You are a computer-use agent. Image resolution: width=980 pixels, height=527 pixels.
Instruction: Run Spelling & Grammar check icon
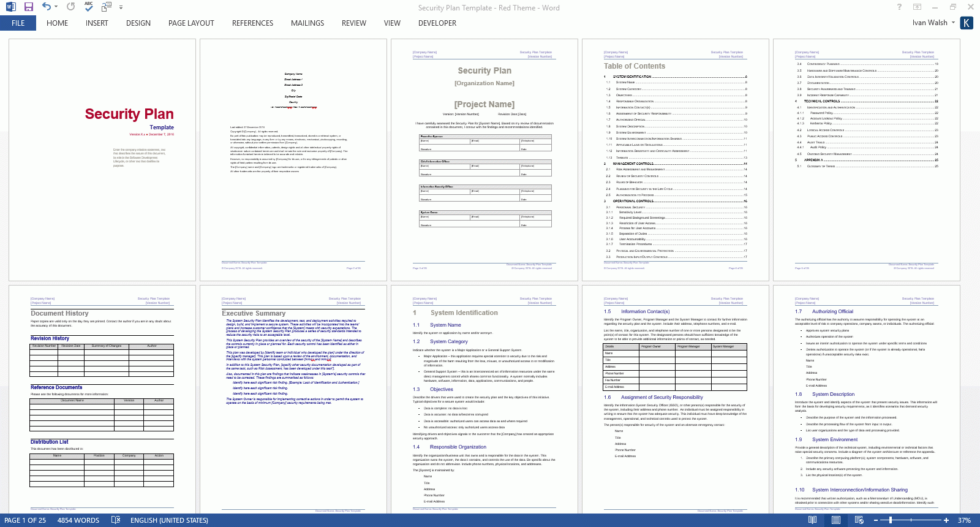(x=89, y=7)
